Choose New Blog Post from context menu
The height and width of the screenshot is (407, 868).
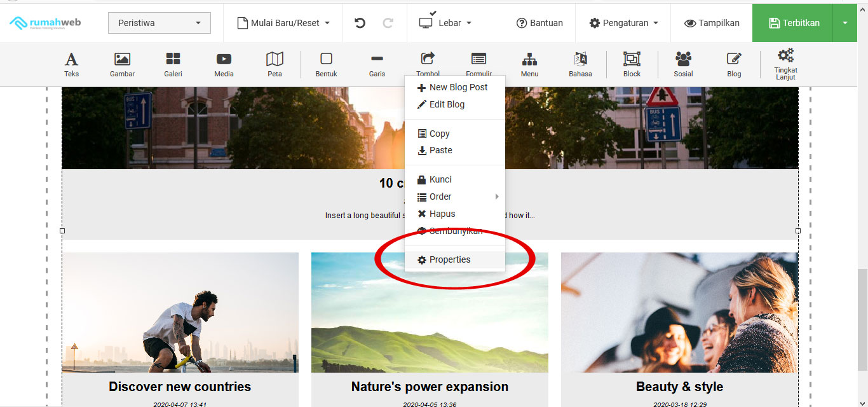click(455, 87)
